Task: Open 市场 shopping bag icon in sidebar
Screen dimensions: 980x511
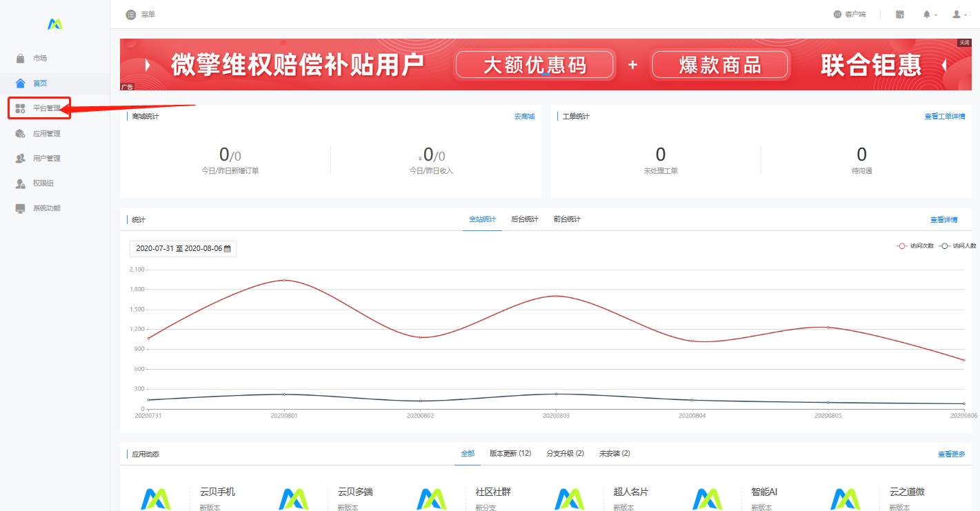Action: (21, 59)
